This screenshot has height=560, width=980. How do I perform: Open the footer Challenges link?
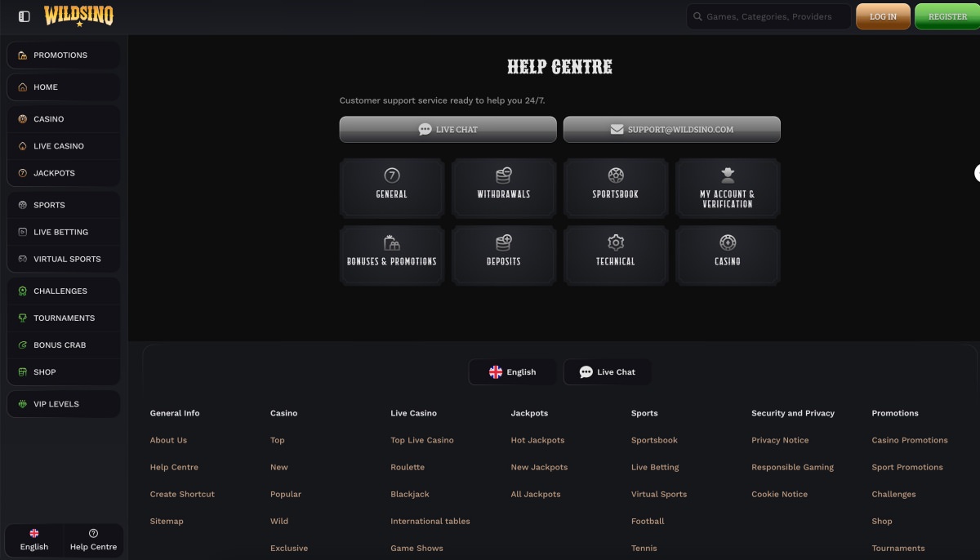(893, 494)
